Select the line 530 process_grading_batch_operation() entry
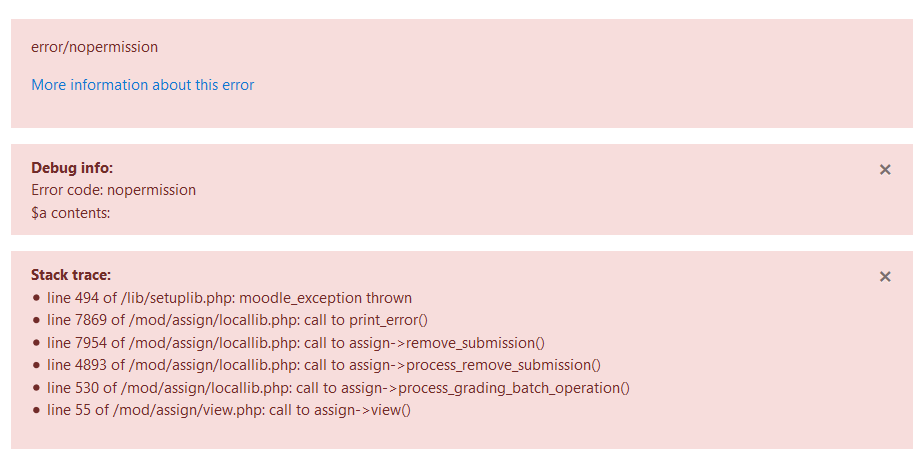Image resolution: width=921 pixels, height=463 pixels. [x=338, y=388]
